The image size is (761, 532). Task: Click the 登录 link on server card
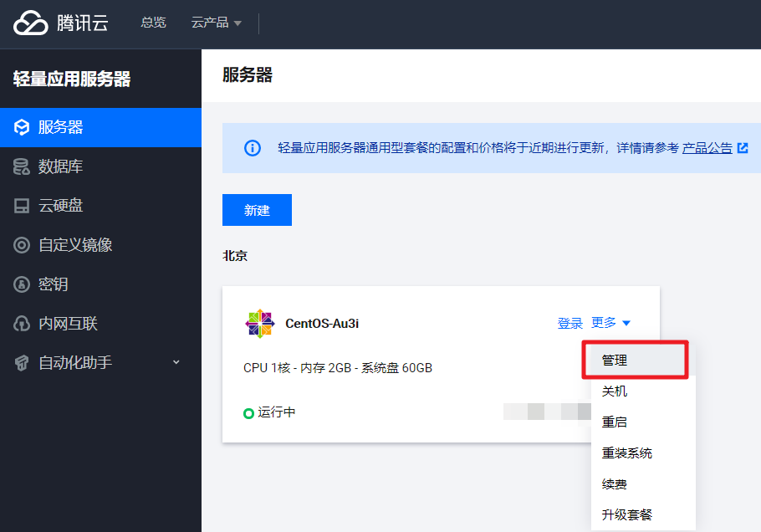(569, 323)
